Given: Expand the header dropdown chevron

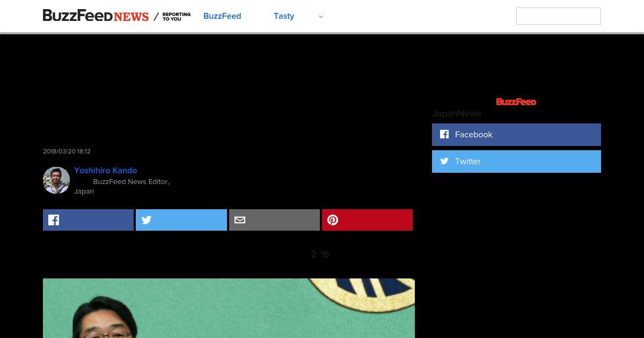Looking at the screenshot, I should tap(321, 17).
